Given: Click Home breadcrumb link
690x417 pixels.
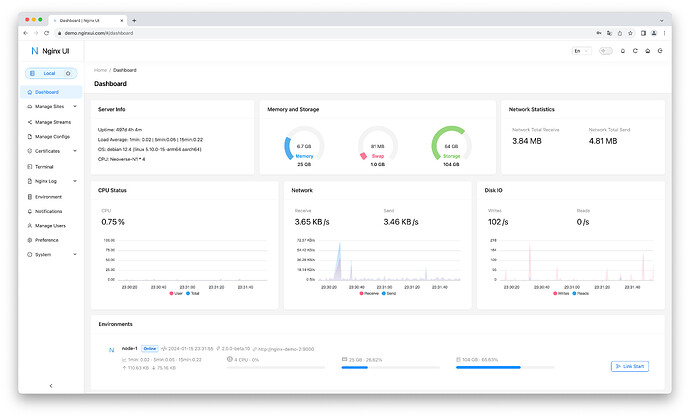Looking at the screenshot, I should point(100,70).
